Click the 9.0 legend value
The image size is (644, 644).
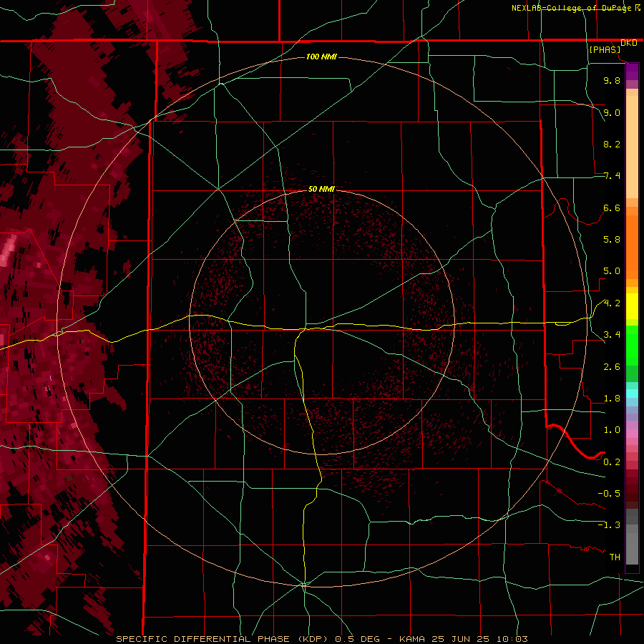(x=612, y=112)
